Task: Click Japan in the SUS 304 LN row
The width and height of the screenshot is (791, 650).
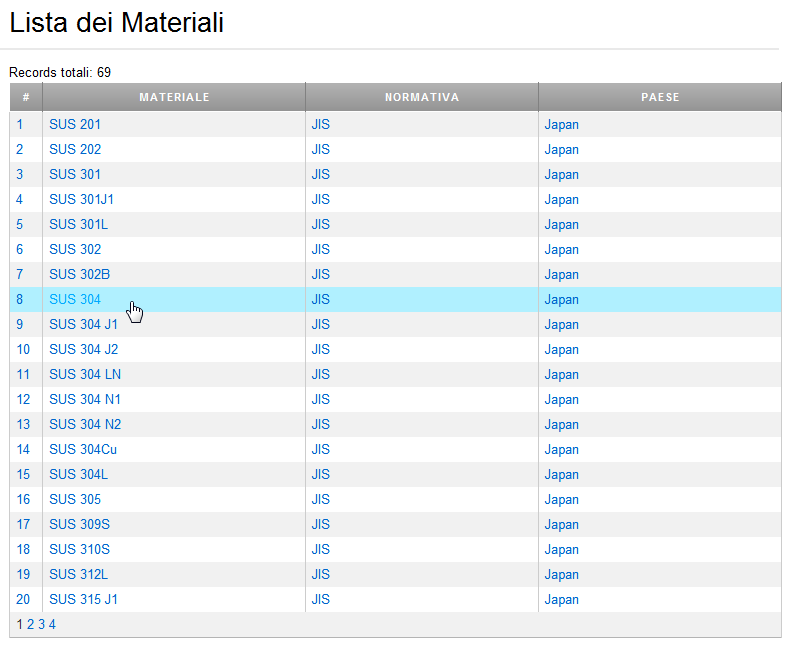Action: [561, 374]
